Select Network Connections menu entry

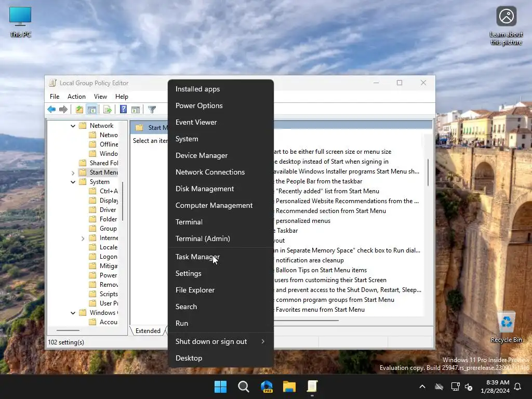point(220,172)
